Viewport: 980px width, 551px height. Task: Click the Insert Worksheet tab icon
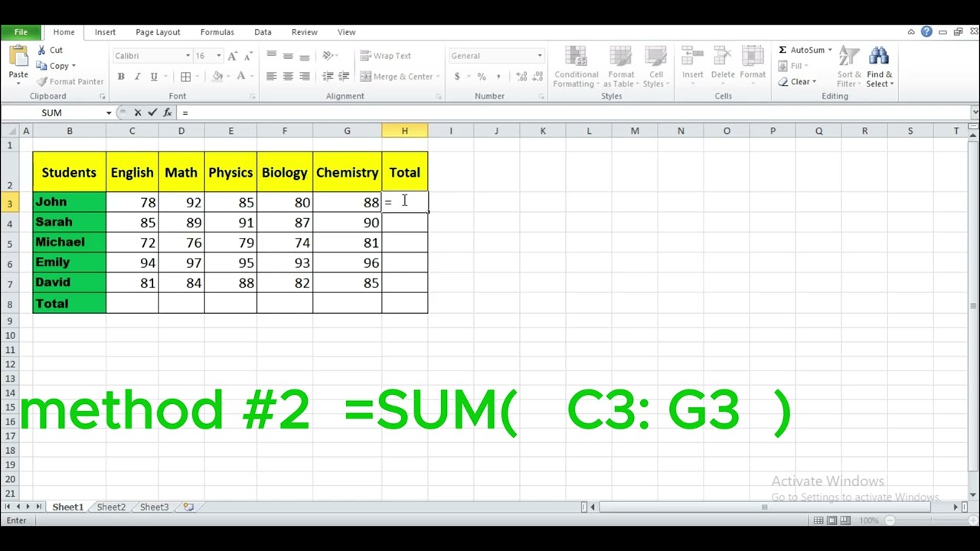pyautogui.click(x=188, y=507)
